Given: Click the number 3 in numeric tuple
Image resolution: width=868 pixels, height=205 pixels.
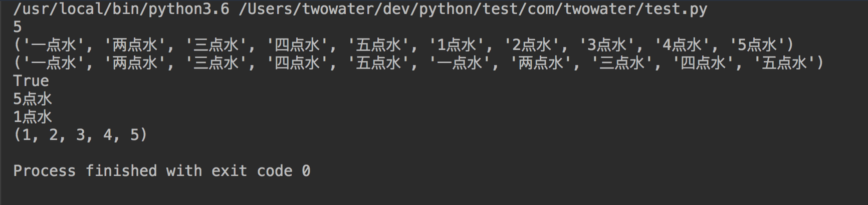Looking at the screenshot, I should tap(81, 134).
